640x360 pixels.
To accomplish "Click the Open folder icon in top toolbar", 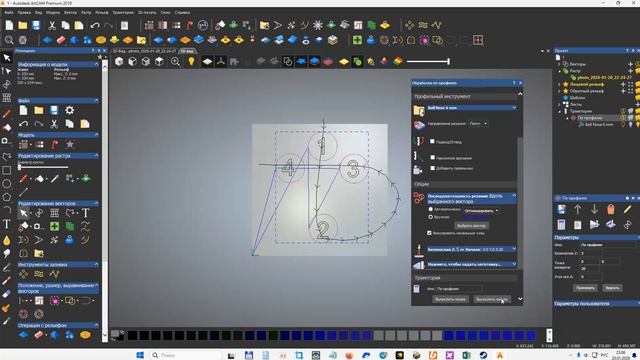I will click(x=23, y=25).
